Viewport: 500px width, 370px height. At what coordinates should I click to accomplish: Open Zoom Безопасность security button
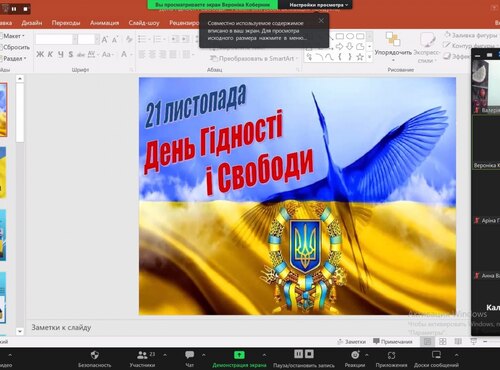pyautogui.click(x=94, y=359)
